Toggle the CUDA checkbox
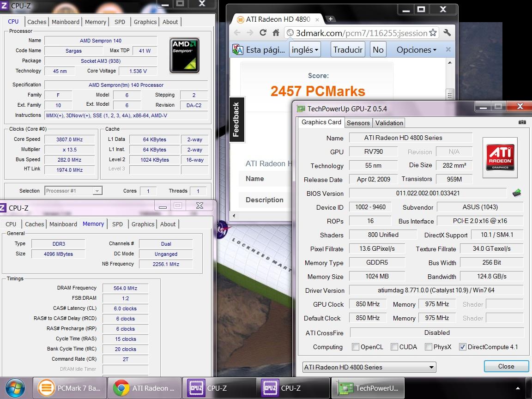The height and width of the screenshot is (399, 532). 394,347
